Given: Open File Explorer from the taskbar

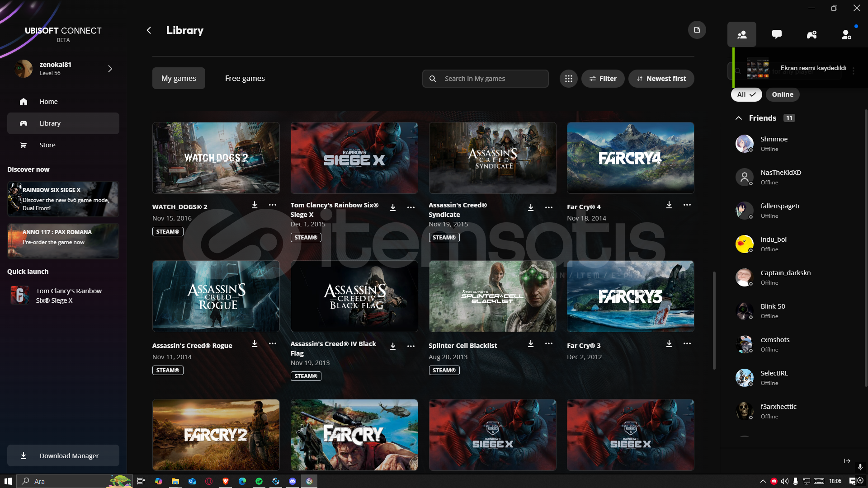Looking at the screenshot, I should tap(175, 481).
